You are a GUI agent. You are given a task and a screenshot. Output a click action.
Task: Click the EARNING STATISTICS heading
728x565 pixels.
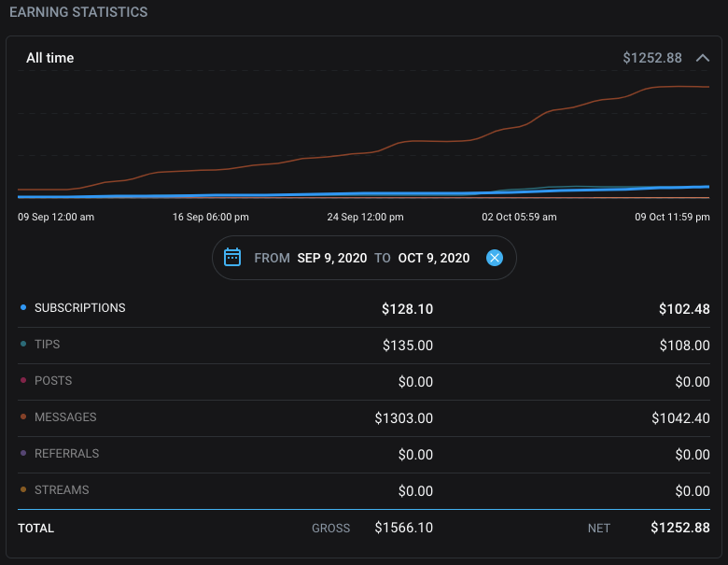pos(78,12)
